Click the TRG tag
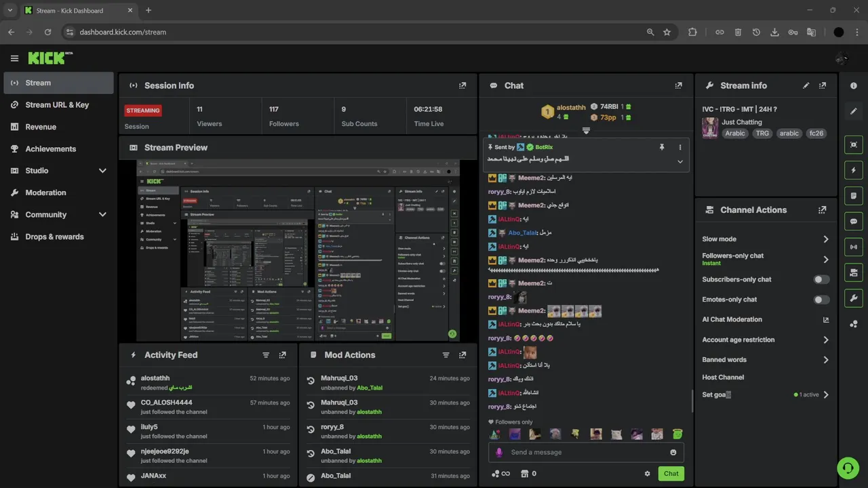 762,134
